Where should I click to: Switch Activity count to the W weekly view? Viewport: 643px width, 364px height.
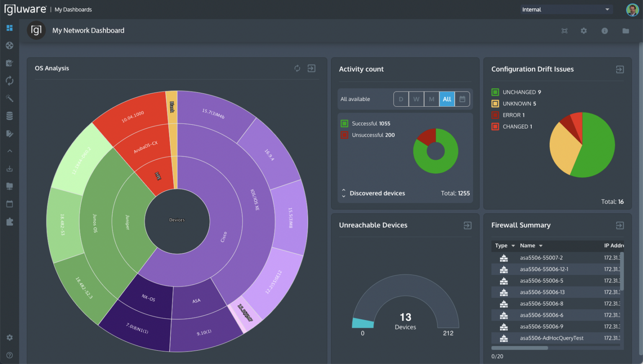click(416, 99)
